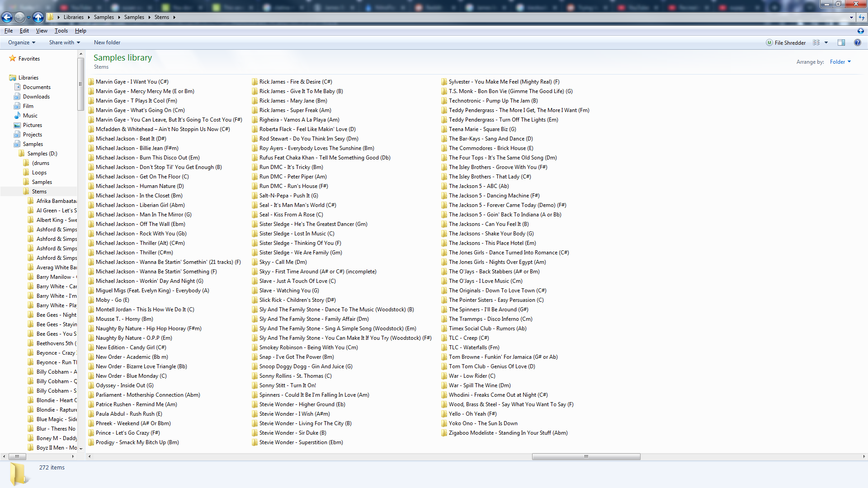The width and height of the screenshot is (868, 488).
Task: Toggle the preview pane icon
Action: click(x=841, y=42)
